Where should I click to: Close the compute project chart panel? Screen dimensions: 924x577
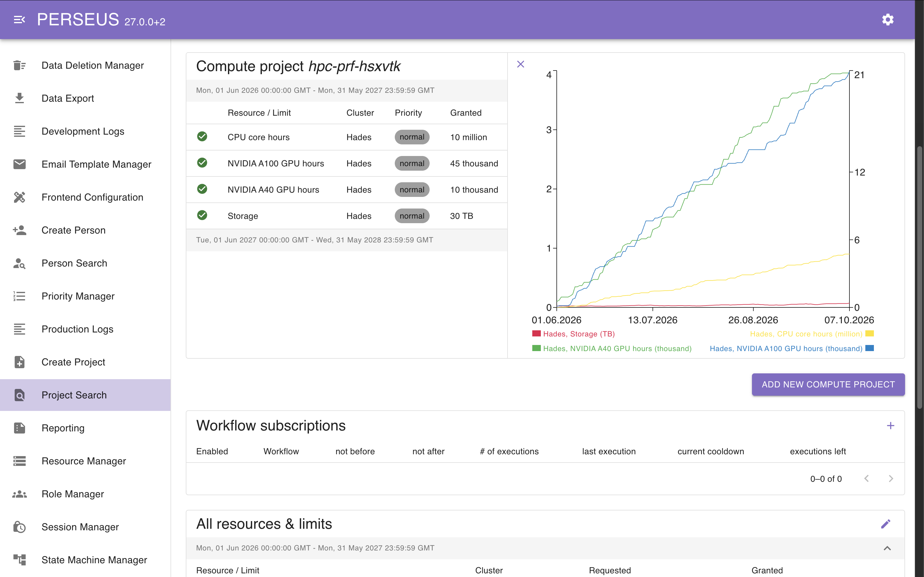coord(520,64)
